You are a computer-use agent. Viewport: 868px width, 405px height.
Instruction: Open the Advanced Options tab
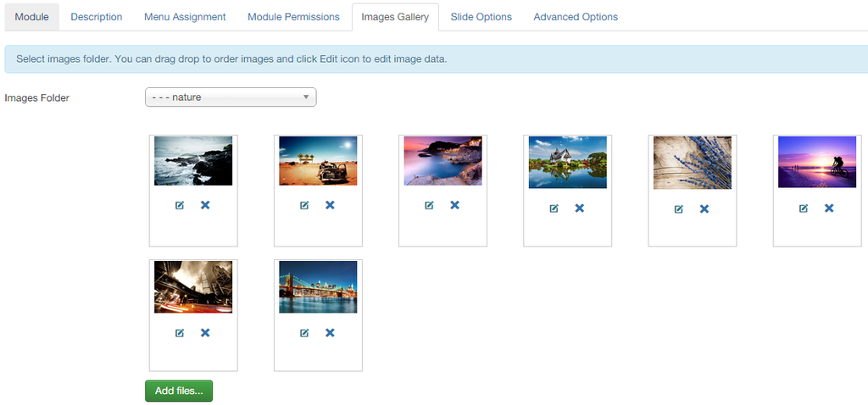(x=576, y=17)
